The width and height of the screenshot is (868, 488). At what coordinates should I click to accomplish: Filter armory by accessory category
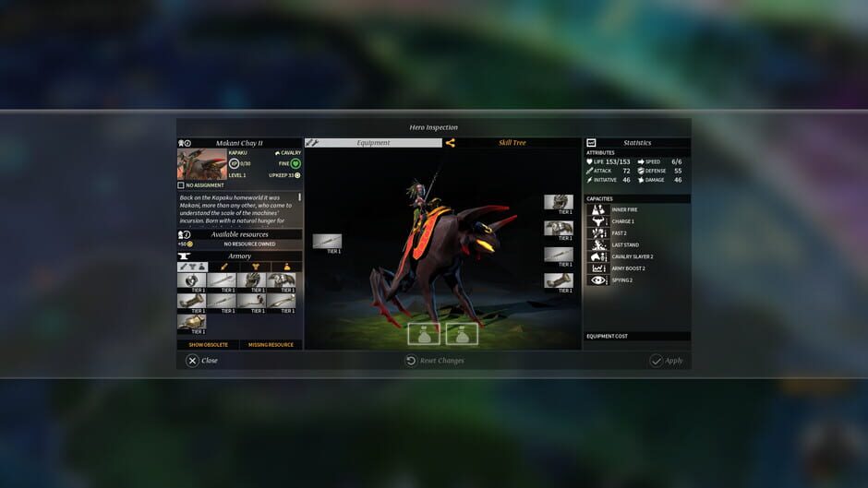(x=286, y=267)
